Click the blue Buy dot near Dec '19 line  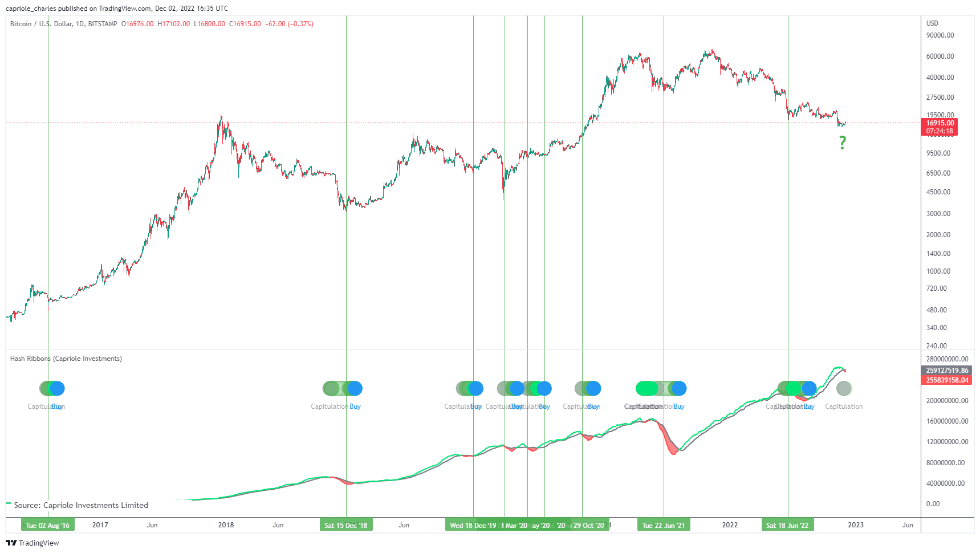[x=475, y=388]
